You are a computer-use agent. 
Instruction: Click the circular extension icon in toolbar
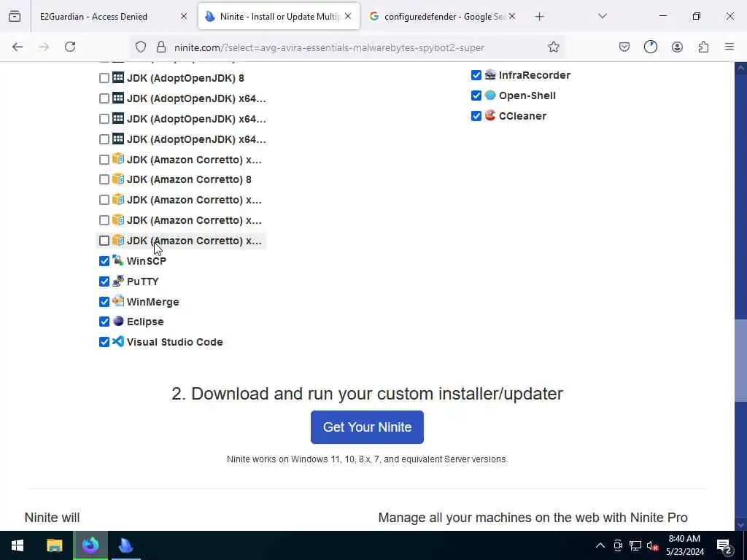click(x=650, y=47)
